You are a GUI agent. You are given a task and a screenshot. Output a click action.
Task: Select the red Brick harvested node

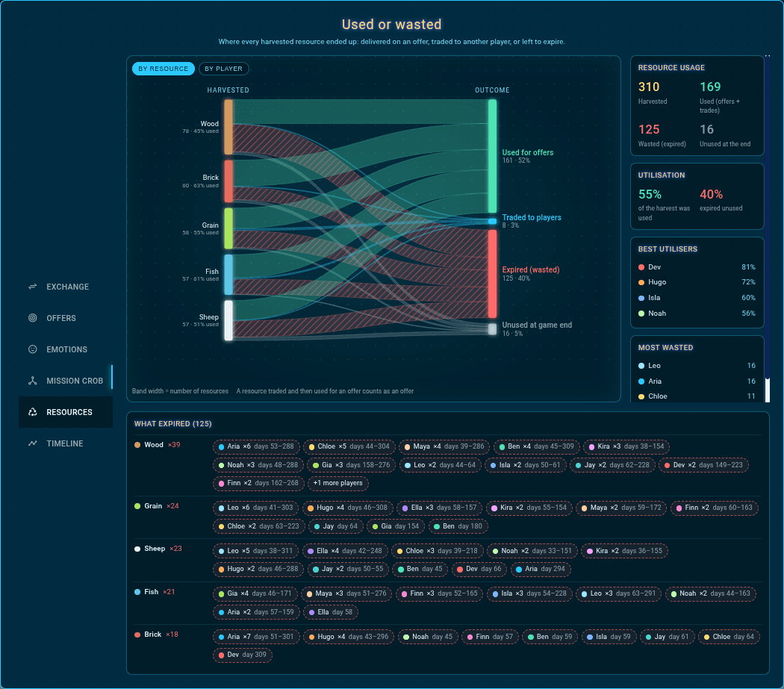click(228, 181)
